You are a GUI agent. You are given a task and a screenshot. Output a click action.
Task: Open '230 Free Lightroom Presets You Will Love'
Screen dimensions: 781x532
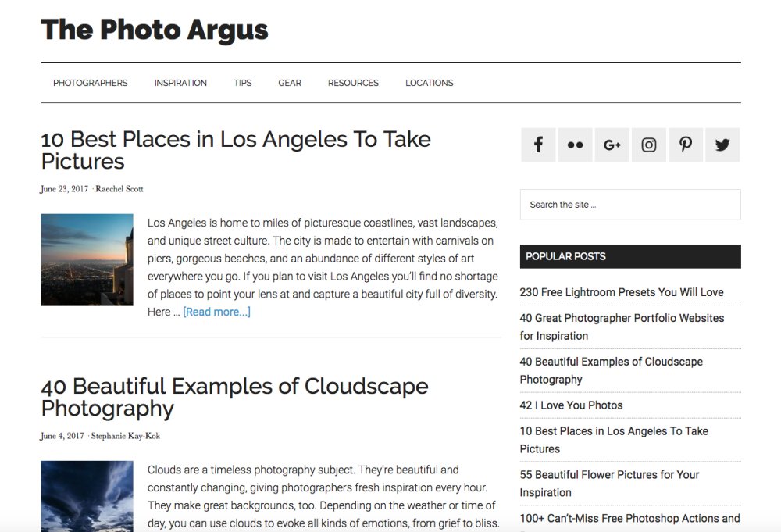[622, 292]
